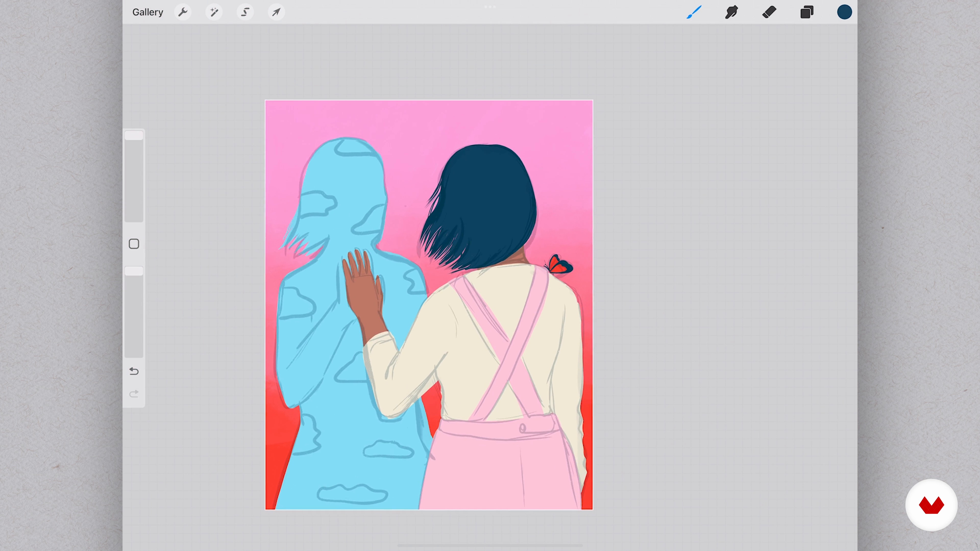Undo the last stroke
This screenshot has height=551, width=980.
point(134,371)
